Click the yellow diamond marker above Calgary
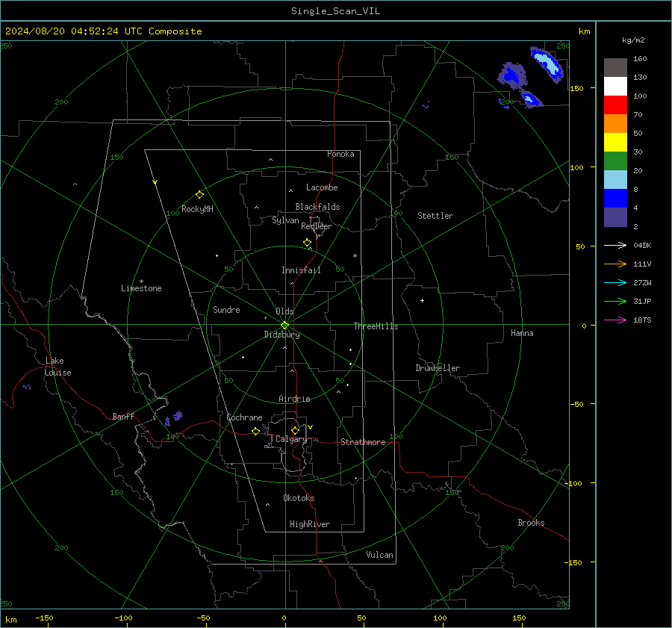The image size is (672, 628). (295, 430)
